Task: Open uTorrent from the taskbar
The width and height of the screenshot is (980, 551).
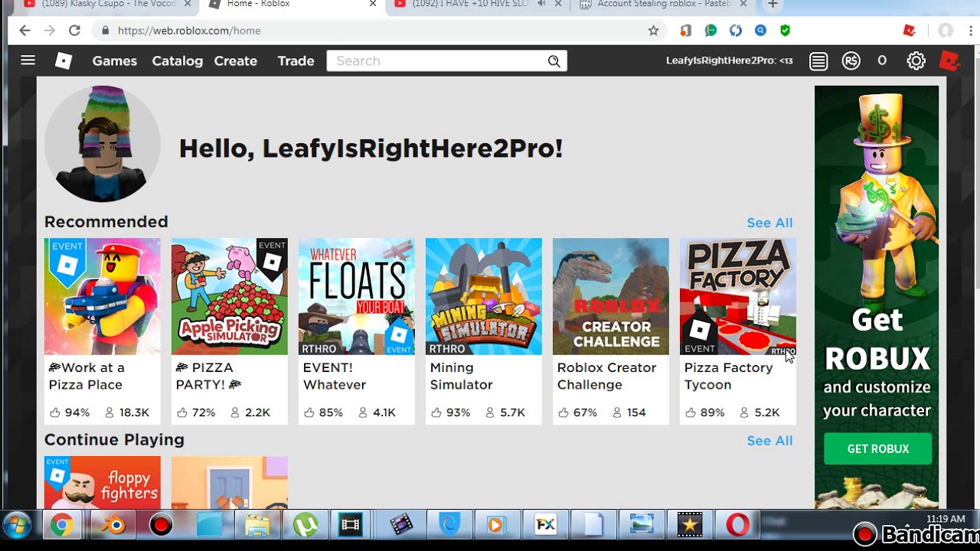Action: 306,525
